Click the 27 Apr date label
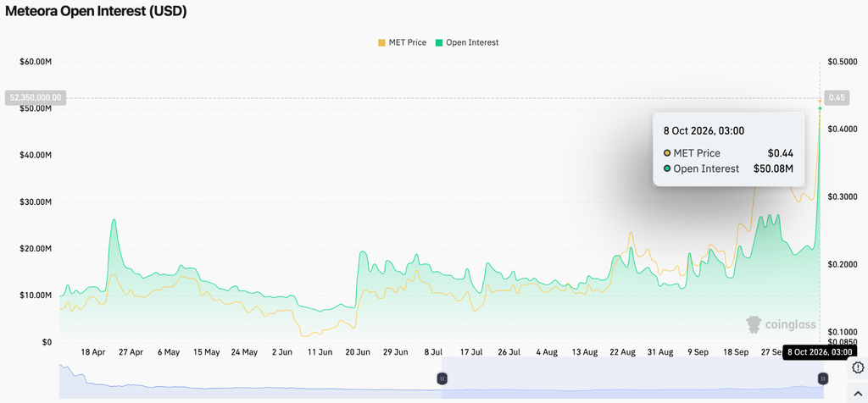 tap(131, 352)
